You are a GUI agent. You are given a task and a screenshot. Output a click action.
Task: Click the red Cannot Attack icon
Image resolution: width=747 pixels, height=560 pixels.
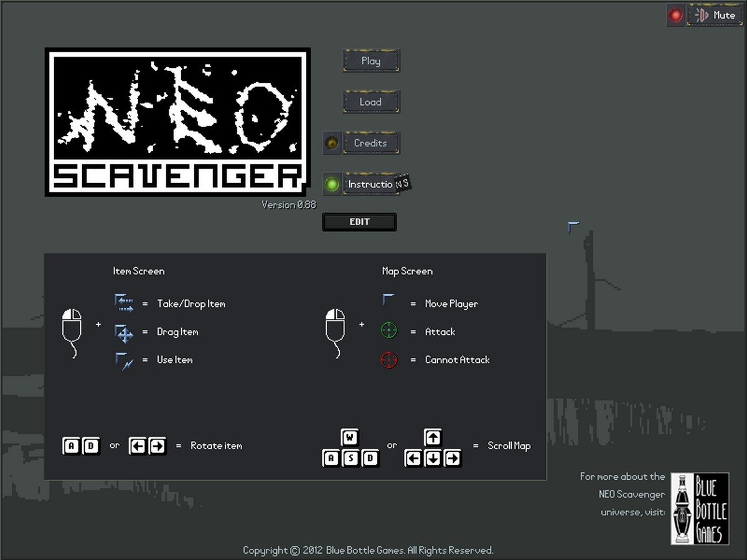coord(388,360)
